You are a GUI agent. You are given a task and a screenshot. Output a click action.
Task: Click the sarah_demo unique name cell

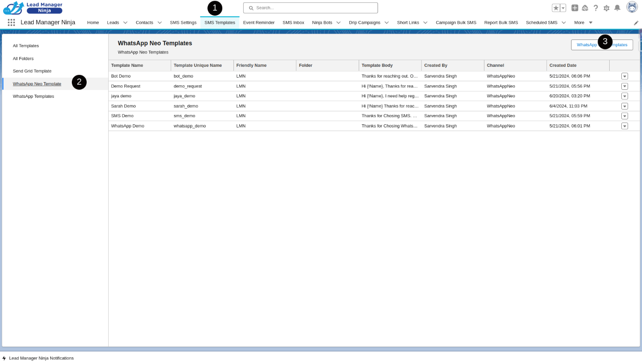point(202,106)
